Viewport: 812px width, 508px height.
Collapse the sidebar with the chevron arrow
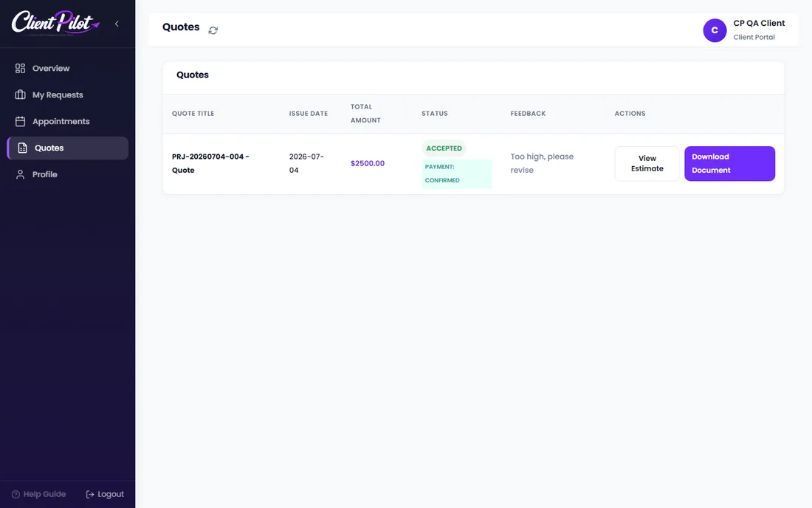click(117, 24)
